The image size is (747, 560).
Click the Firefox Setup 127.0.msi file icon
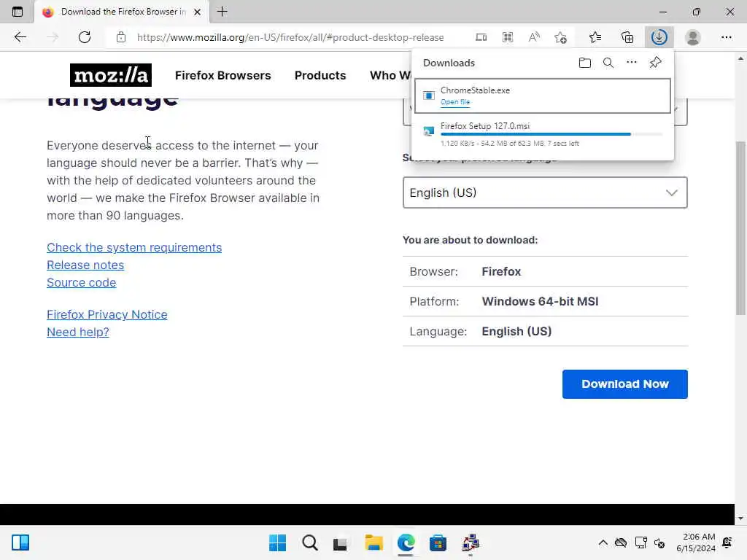(429, 131)
